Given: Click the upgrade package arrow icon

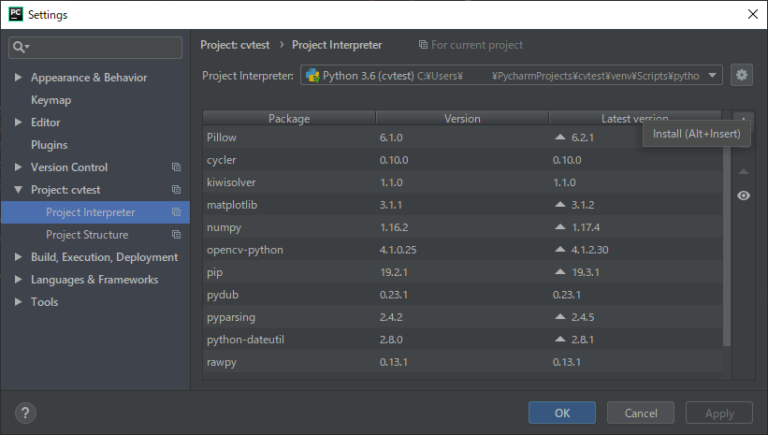Looking at the screenshot, I should [743, 171].
